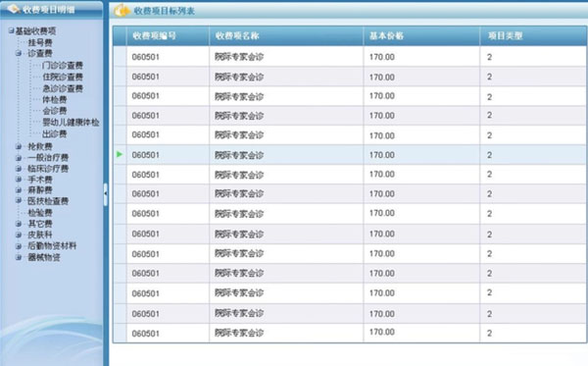Collapse the 诊查费 tree node
Screen dimensions: 588x366
pyautogui.click(x=19, y=53)
